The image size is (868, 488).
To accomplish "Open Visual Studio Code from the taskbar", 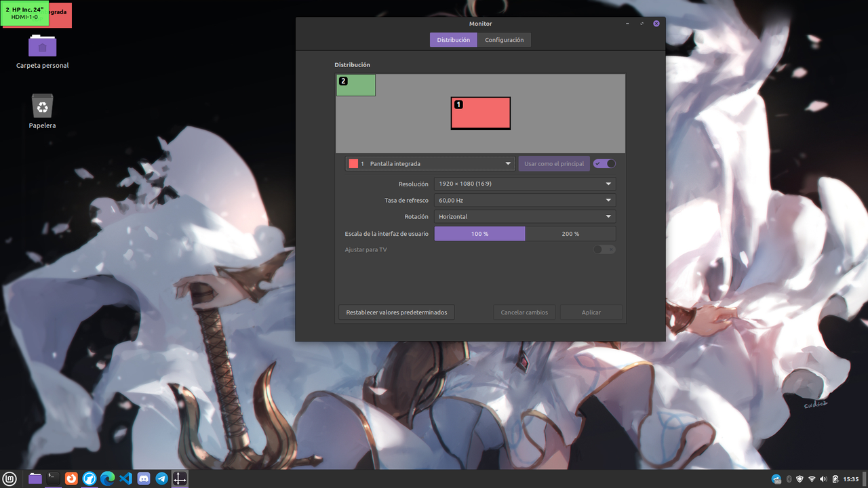I will (x=125, y=479).
